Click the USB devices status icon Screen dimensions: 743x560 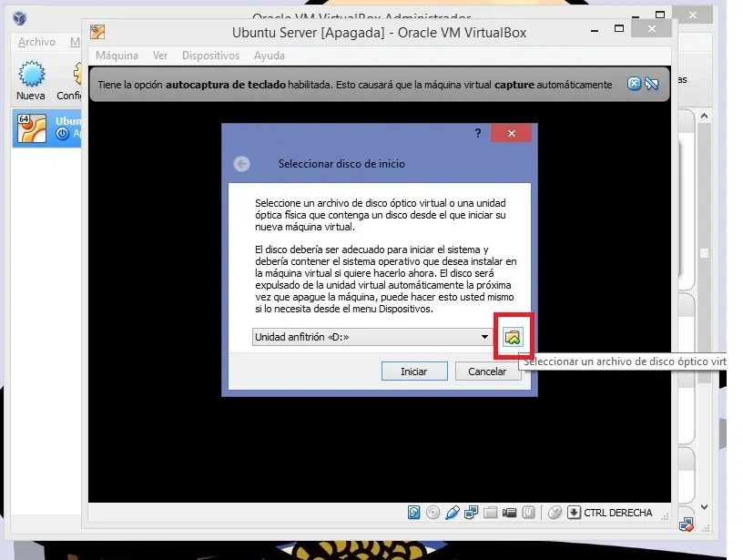click(452, 512)
